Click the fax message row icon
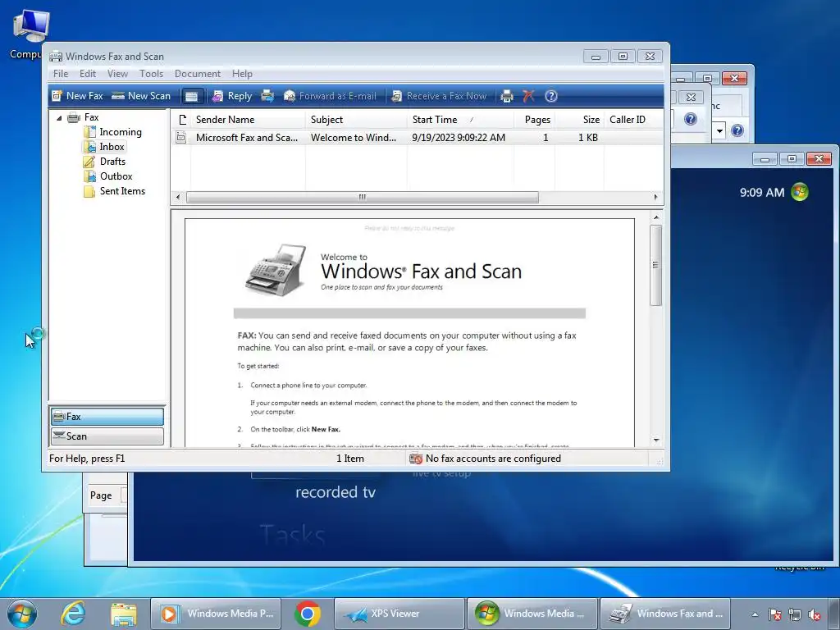 coord(181,138)
